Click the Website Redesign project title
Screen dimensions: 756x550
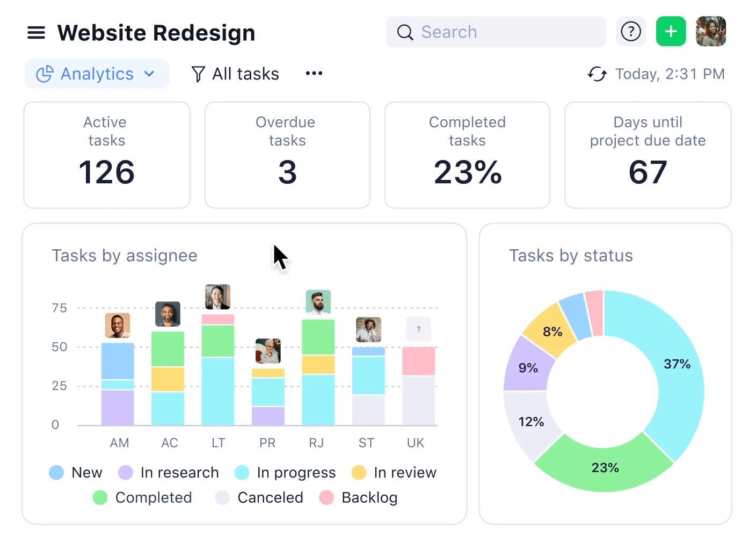[x=156, y=33]
